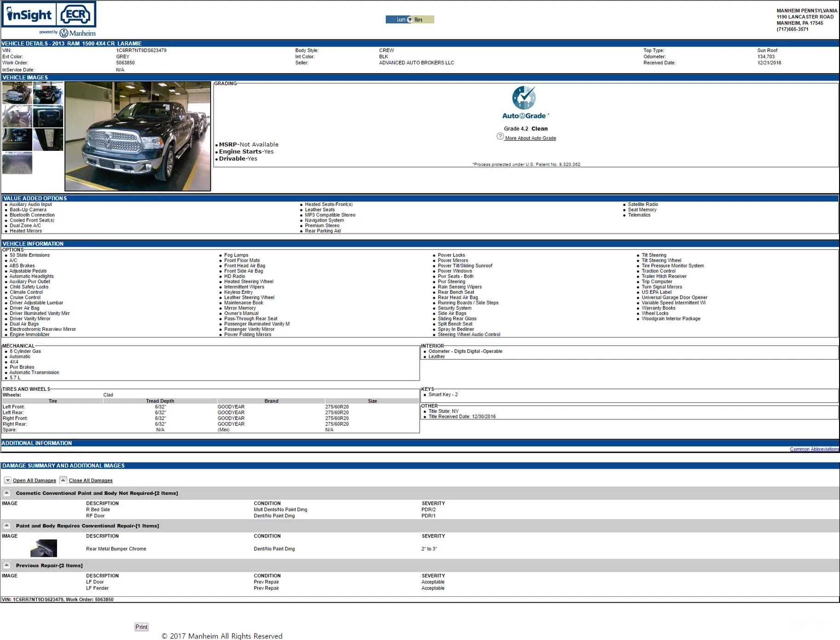
Task: Click the Title Received Date 12/30/2016 entry
Action: (462, 417)
